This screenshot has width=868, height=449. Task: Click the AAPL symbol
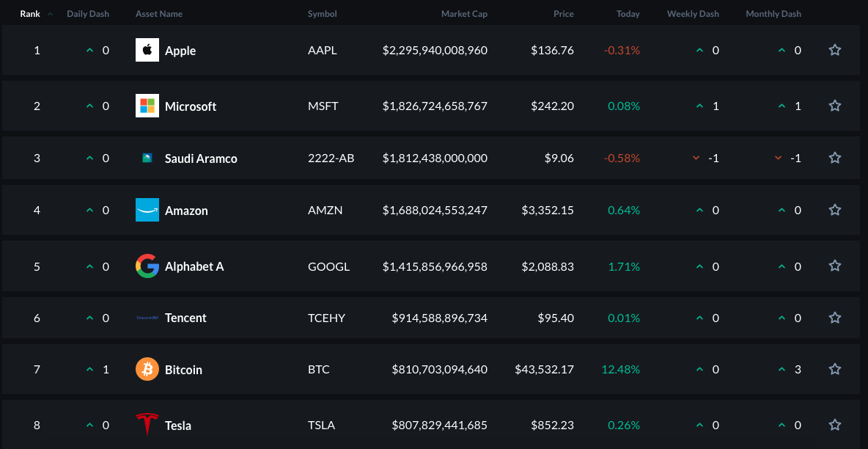pyautogui.click(x=322, y=51)
